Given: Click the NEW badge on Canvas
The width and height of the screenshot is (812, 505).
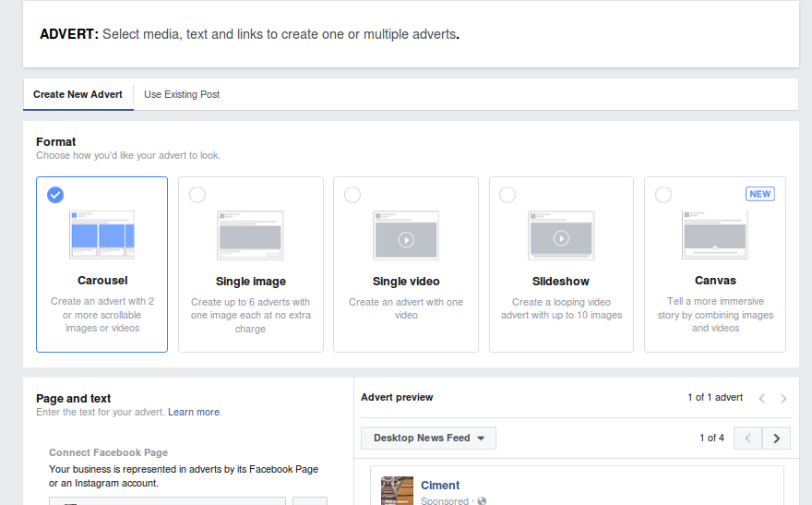Looking at the screenshot, I should [759, 194].
